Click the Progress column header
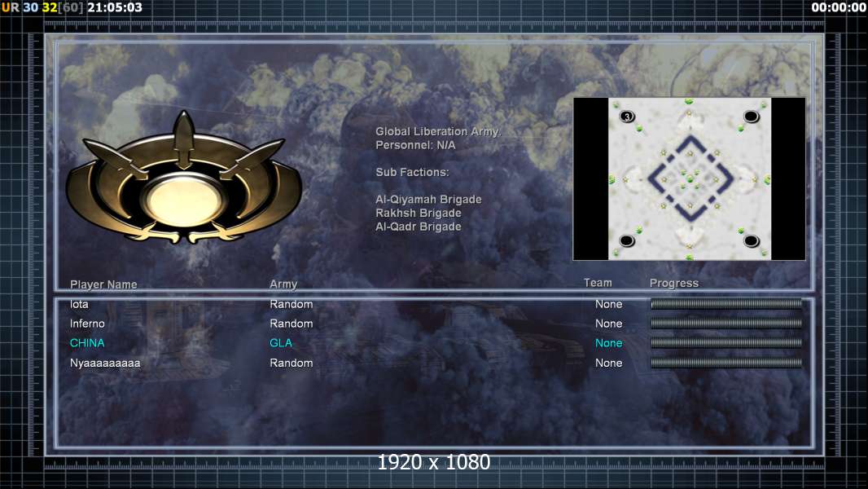 pyautogui.click(x=673, y=283)
